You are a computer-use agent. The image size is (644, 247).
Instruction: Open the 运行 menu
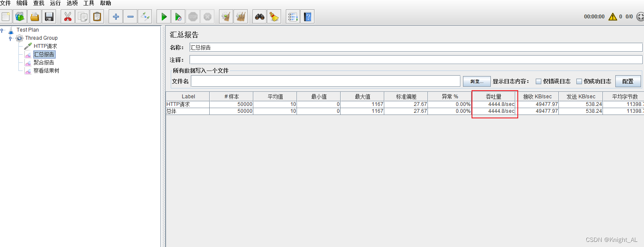pos(55,3)
